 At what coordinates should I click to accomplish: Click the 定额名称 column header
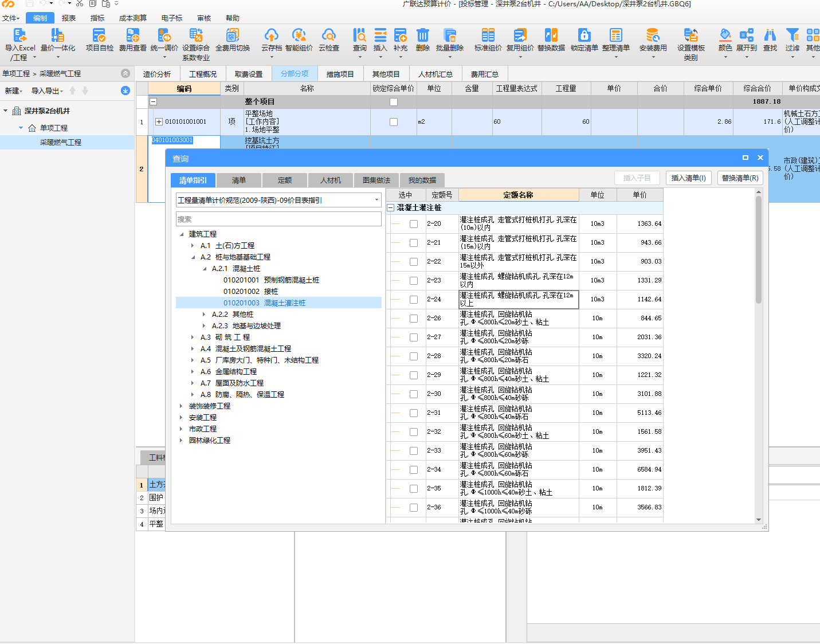(x=519, y=195)
